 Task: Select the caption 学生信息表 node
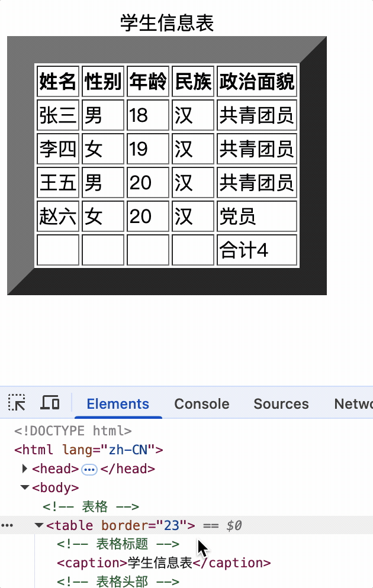163,563
